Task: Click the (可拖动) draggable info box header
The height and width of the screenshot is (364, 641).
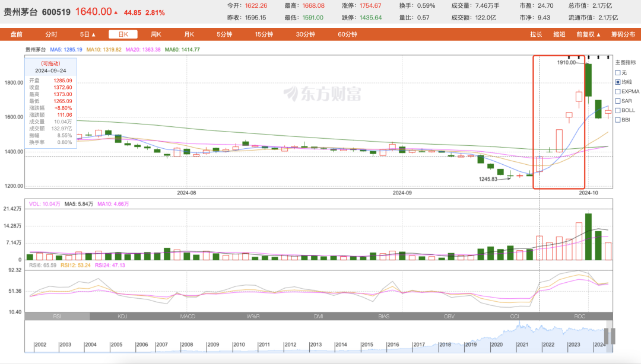Action: tap(50, 63)
